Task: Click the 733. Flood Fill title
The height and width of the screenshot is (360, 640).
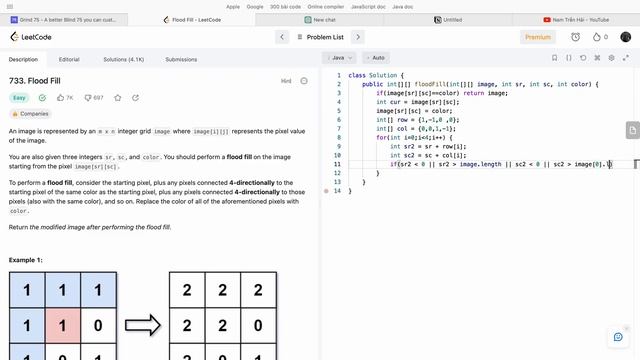Action: pos(35,81)
